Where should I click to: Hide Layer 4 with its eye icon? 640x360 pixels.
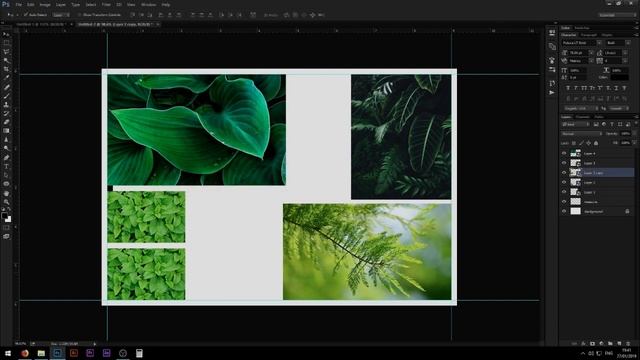(564, 153)
